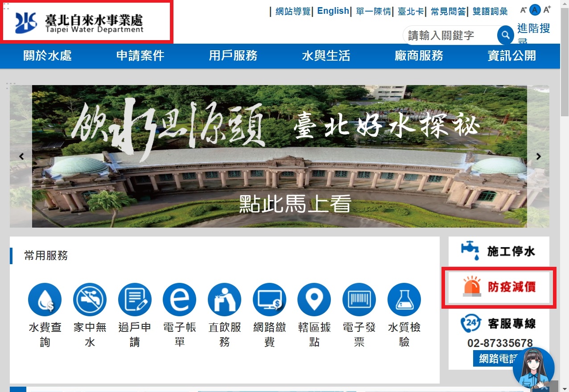Open the 網路繳費 online payment icon

[269, 300]
